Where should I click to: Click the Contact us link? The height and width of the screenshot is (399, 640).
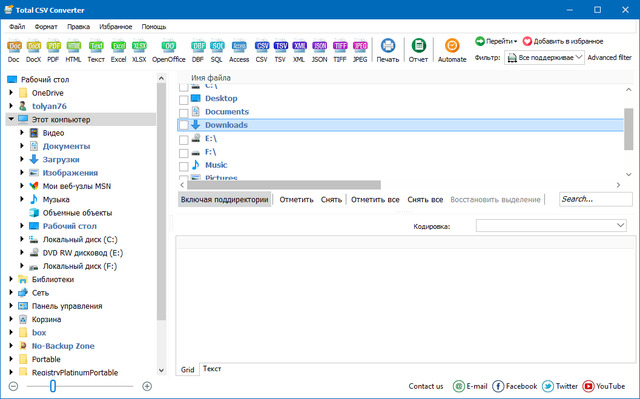pyautogui.click(x=426, y=386)
